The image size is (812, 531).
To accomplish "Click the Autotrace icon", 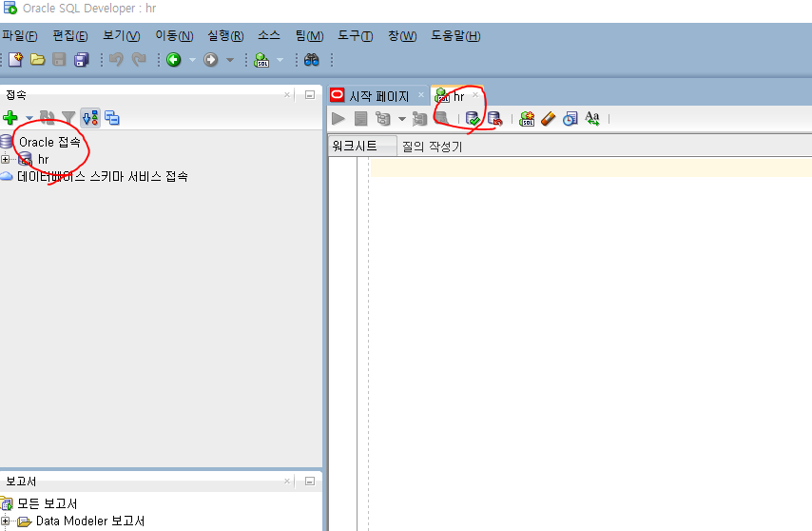I will point(419,119).
